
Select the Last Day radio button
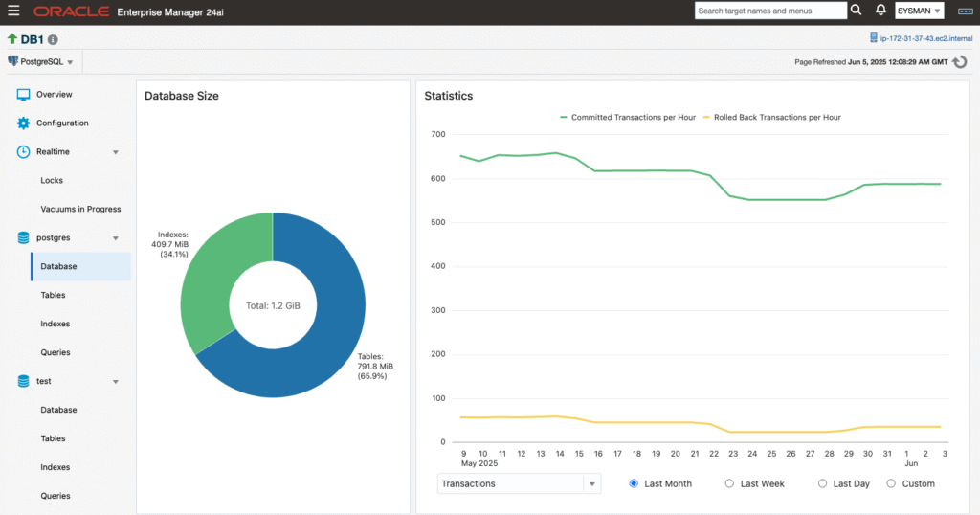tap(822, 483)
